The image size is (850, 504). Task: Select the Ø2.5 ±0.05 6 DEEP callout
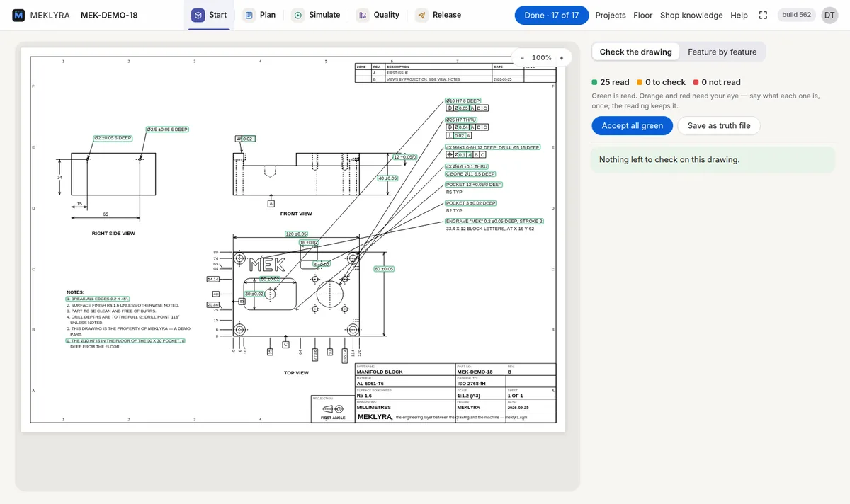[168, 130]
